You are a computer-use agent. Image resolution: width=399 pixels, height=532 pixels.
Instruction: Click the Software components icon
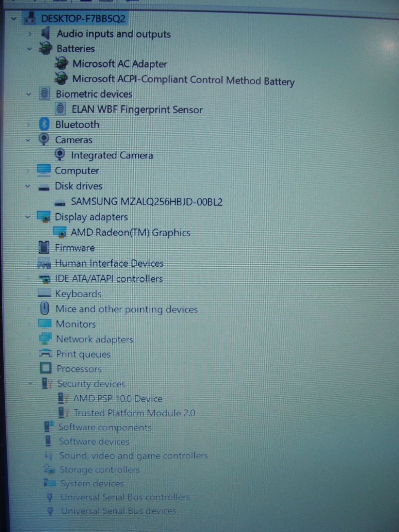point(49,427)
